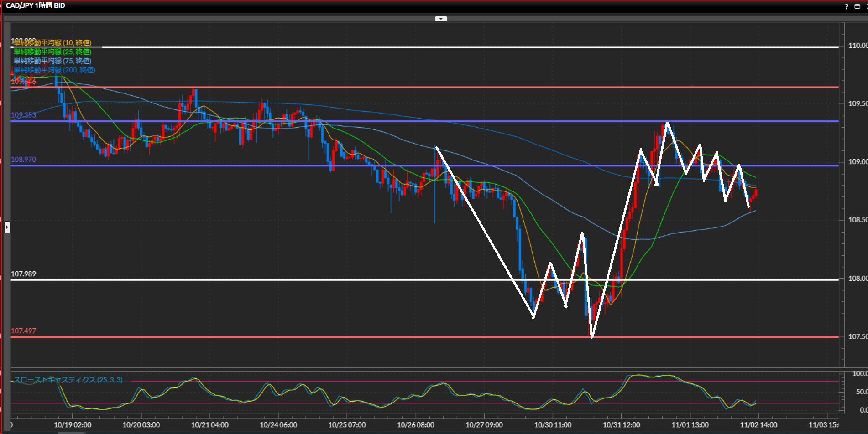Expand the left side panel arrow

coord(7,227)
